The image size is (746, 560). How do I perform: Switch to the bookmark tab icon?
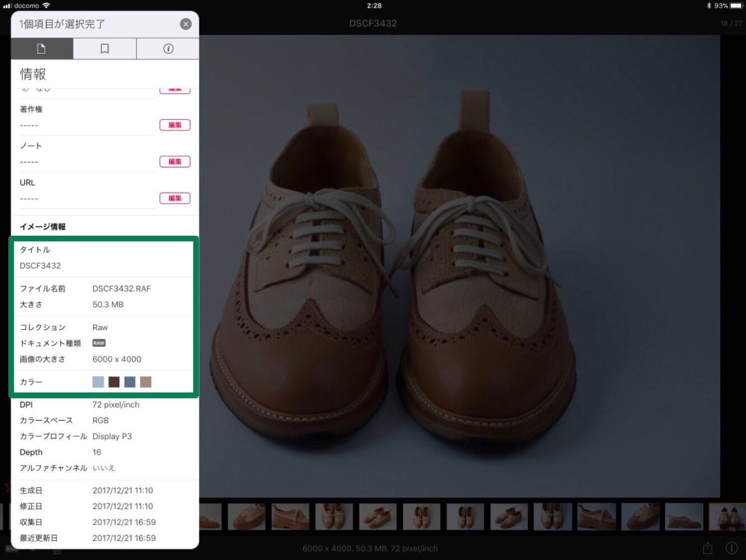coord(105,49)
